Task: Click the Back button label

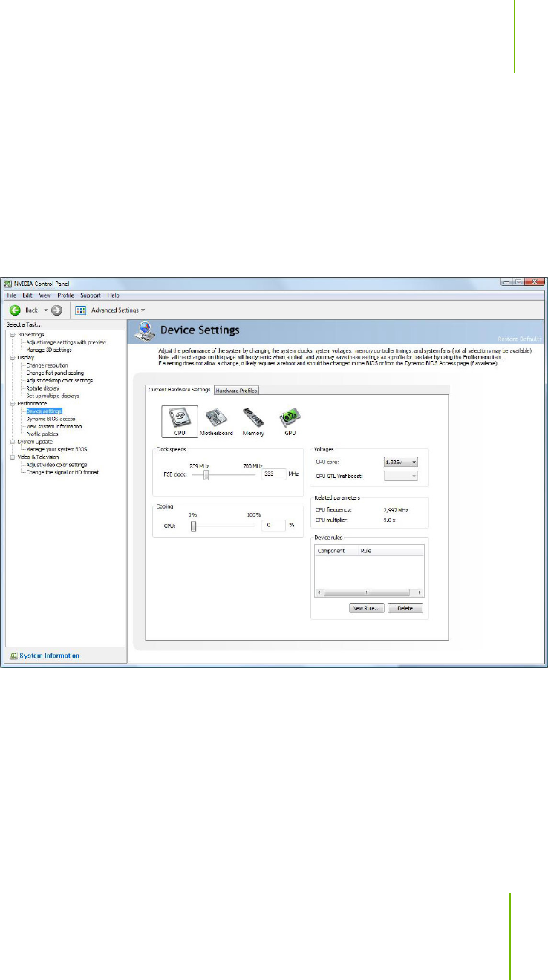Action: coord(31,310)
